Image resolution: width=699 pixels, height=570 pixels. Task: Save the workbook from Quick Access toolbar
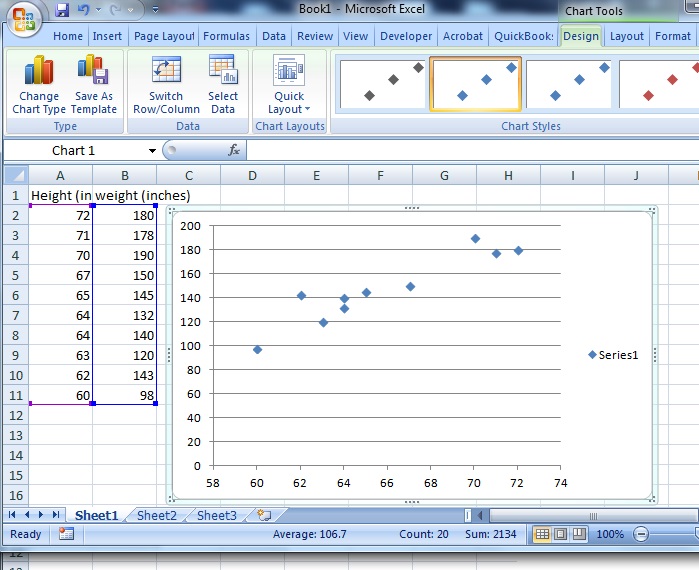[x=62, y=11]
